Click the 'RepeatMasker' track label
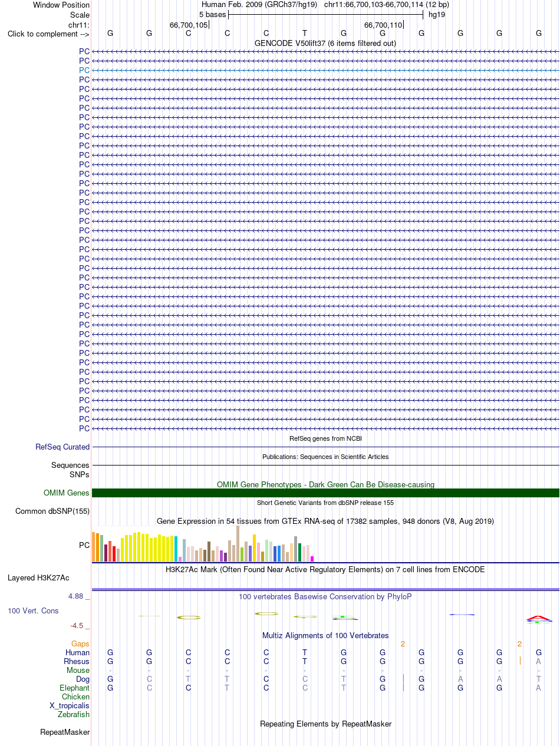Image resolution: width=560 pixels, height=746 pixels. (x=65, y=732)
